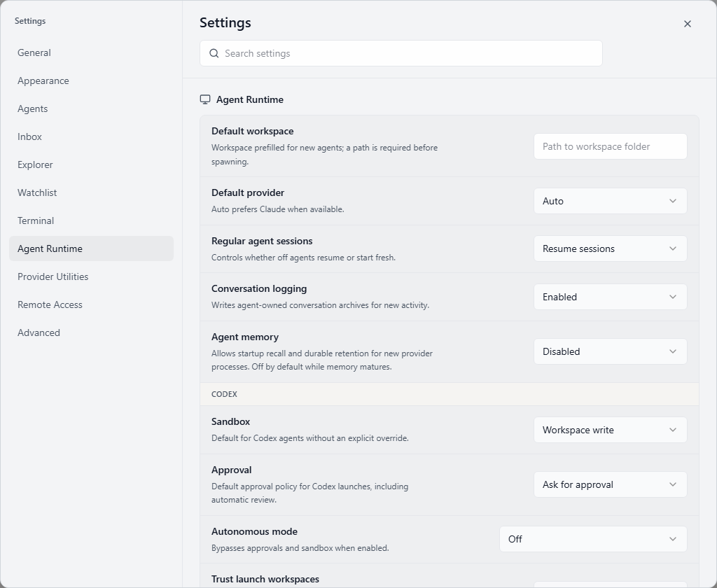Screen dimensions: 717x588
Task: Click the Agent Runtime section heading
Action: coord(250,99)
